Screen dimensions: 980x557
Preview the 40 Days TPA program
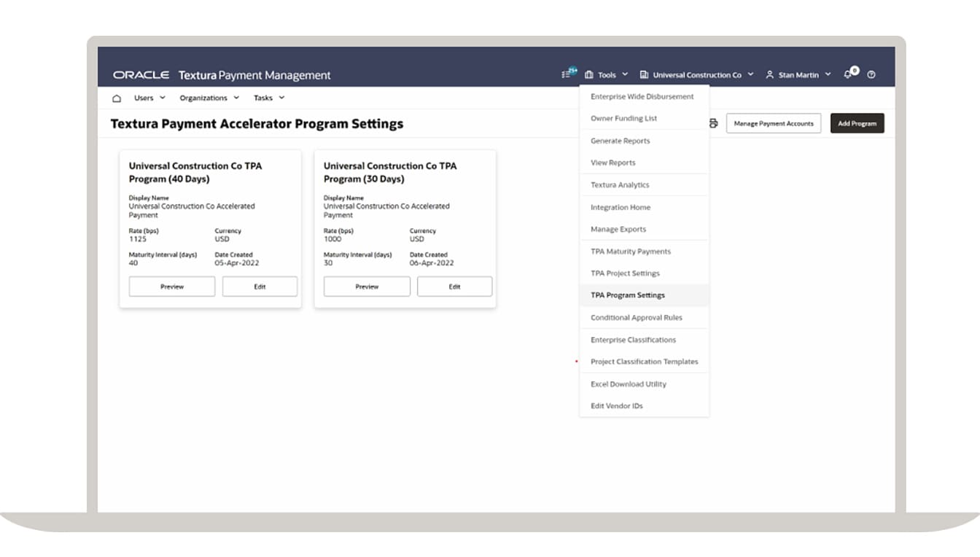click(171, 287)
